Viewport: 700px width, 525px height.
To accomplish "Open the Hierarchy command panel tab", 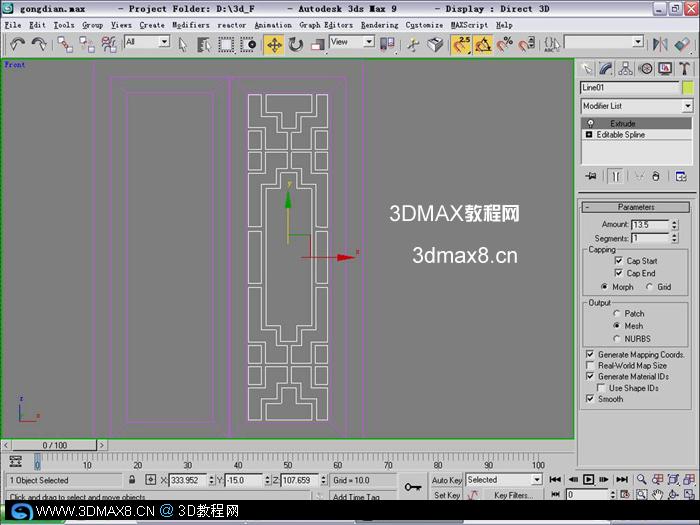I will 625,68.
